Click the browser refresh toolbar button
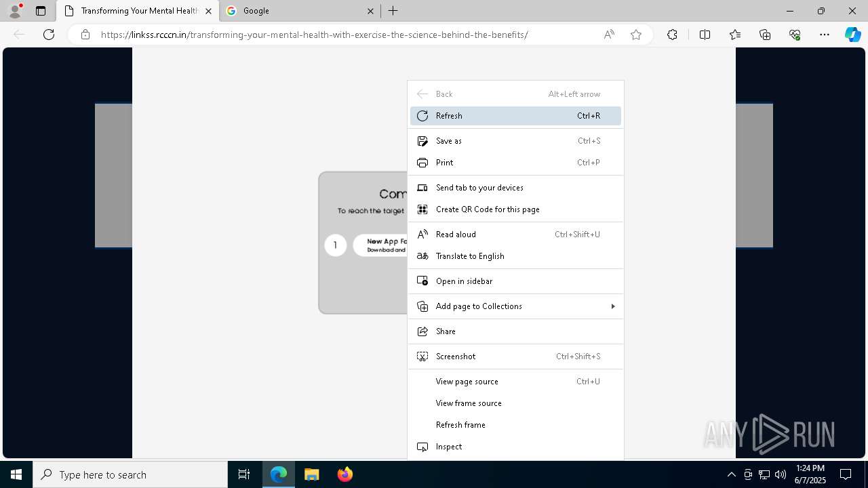Viewport: 868px width, 488px height. (49, 35)
